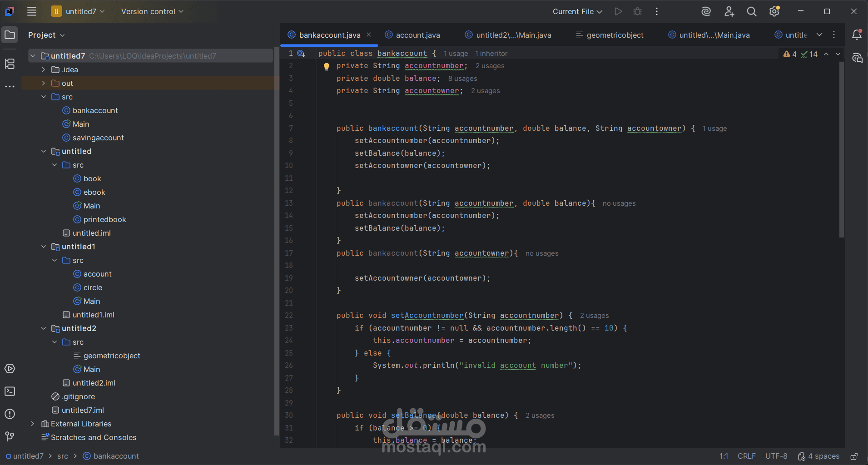The height and width of the screenshot is (465, 868).
Task: Switch to account.java tab
Action: (412, 35)
